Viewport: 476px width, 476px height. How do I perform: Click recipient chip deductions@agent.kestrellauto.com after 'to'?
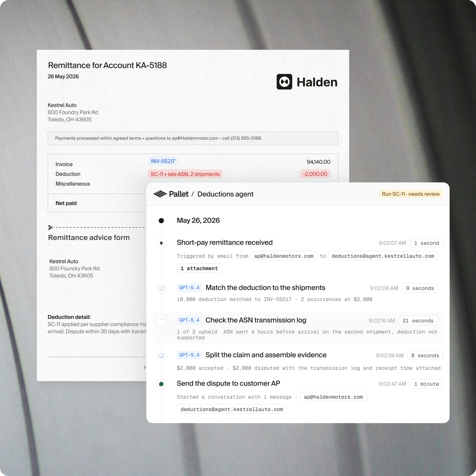(x=383, y=256)
